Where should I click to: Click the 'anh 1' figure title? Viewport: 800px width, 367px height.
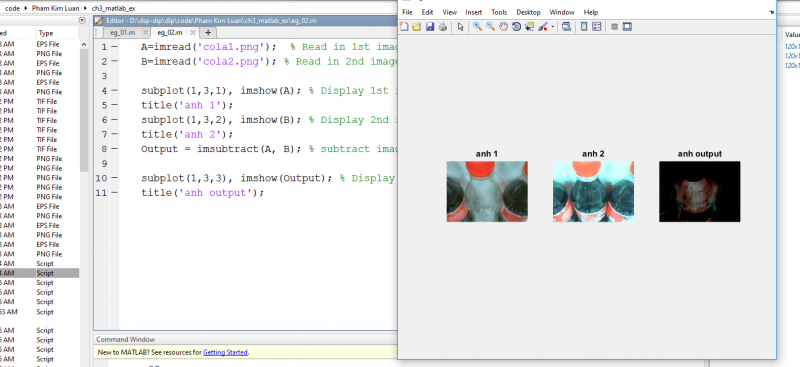click(x=487, y=154)
